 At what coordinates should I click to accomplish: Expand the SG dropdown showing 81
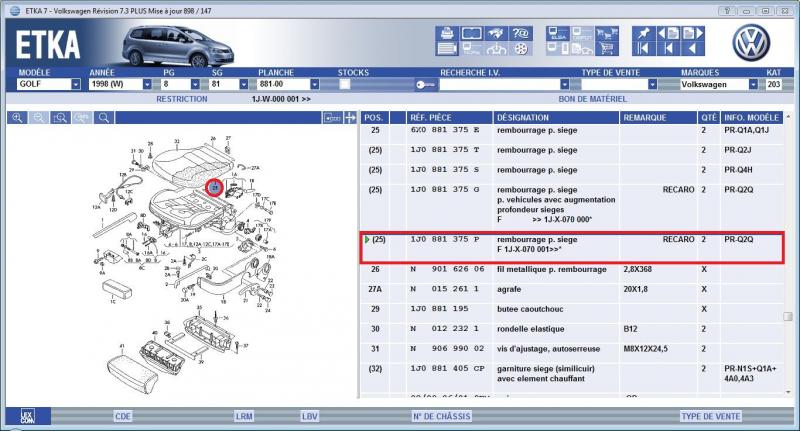(244, 84)
